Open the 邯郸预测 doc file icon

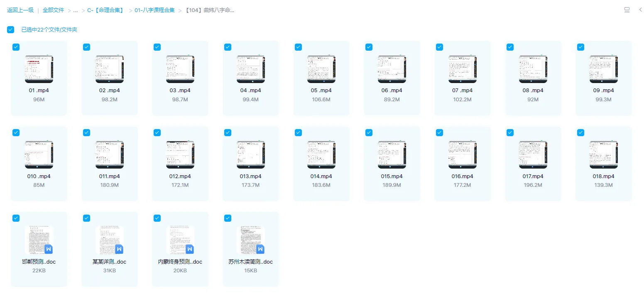(39, 240)
